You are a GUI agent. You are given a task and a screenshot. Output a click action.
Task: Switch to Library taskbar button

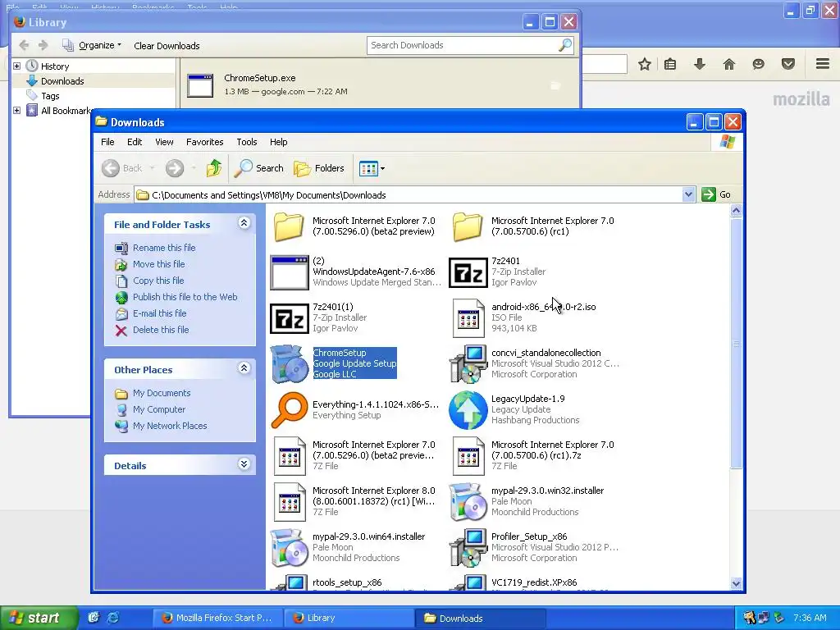pyautogui.click(x=349, y=618)
